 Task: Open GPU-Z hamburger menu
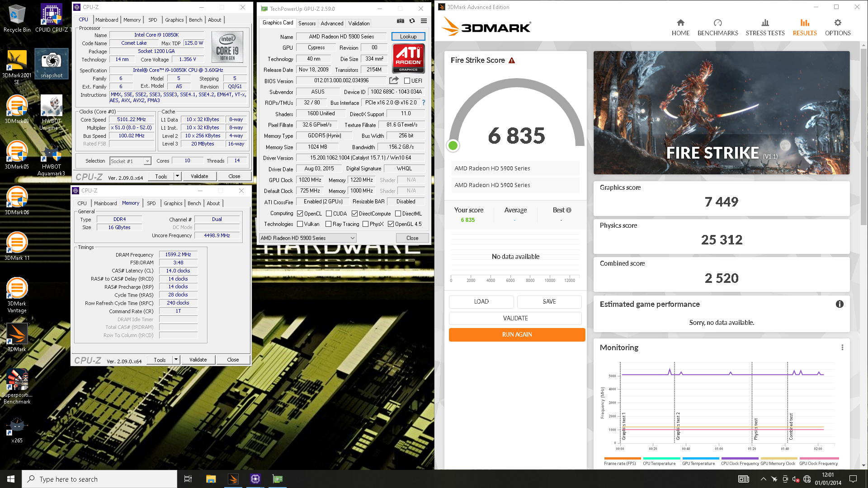[424, 21]
